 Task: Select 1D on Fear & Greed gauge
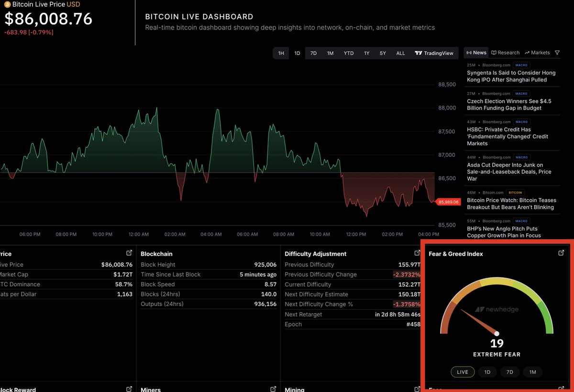pos(487,372)
